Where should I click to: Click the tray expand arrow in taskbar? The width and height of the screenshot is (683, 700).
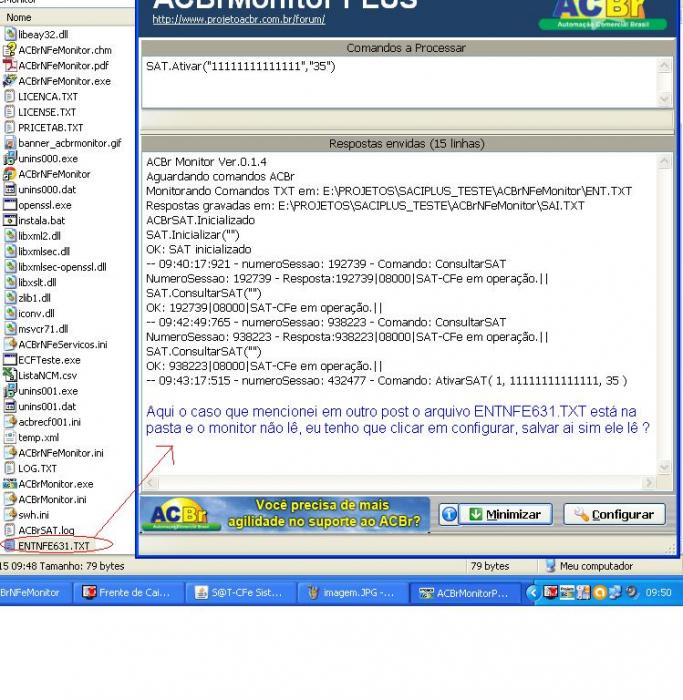click(x=532, y=592)
